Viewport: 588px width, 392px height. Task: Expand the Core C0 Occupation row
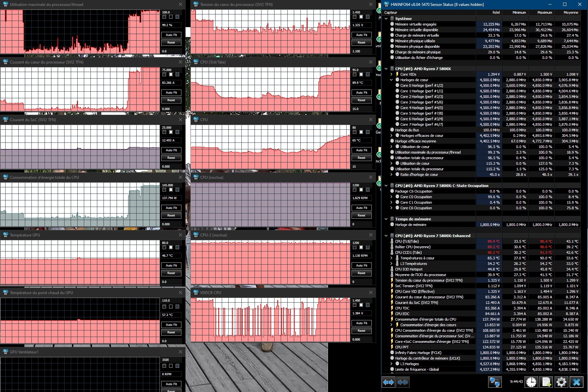coord(391,197)
